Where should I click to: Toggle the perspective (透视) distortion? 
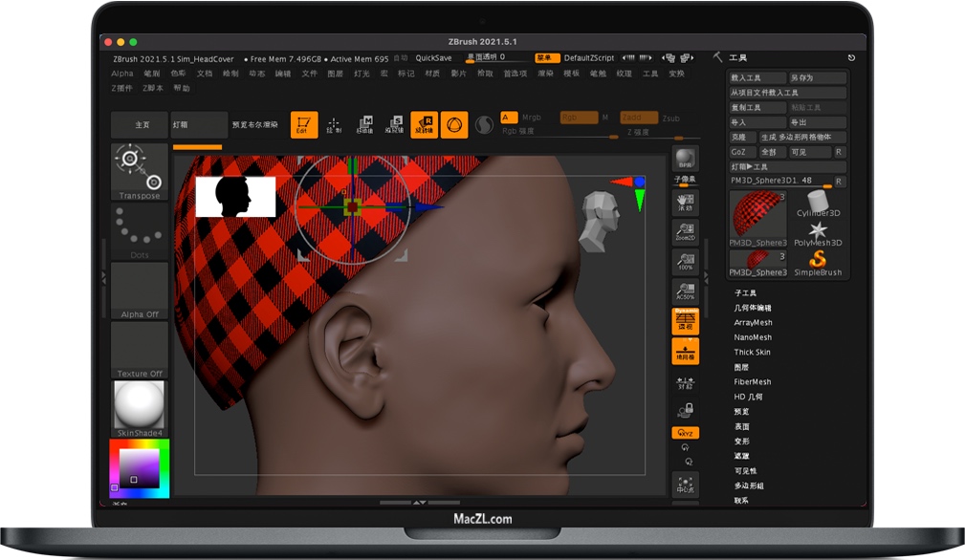[x=685, y=321]
